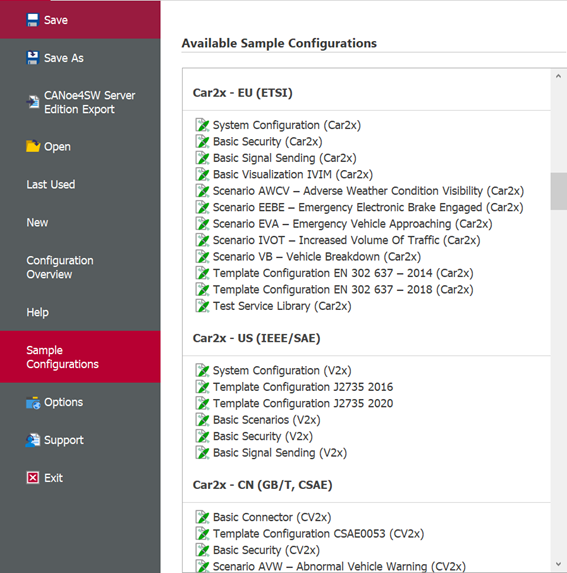
Task: Open the Last Used menu entry
Action: click(x=51, y=185)
